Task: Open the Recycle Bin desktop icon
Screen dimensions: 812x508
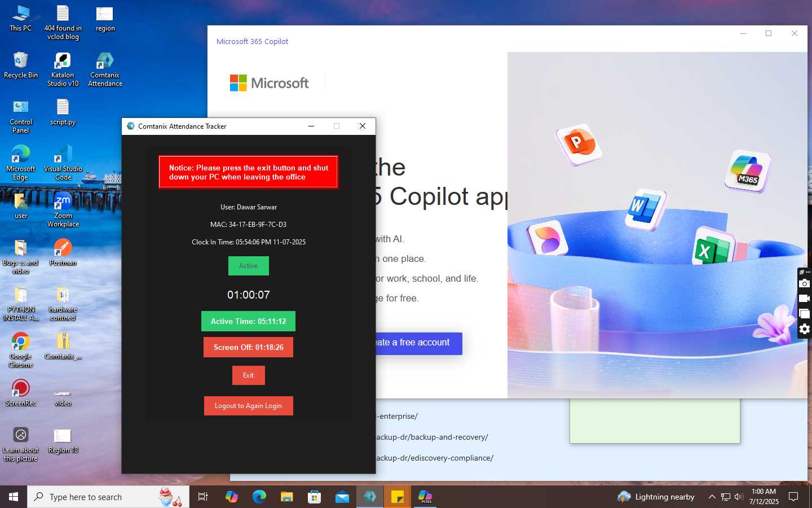Action: tap(21, 65)
